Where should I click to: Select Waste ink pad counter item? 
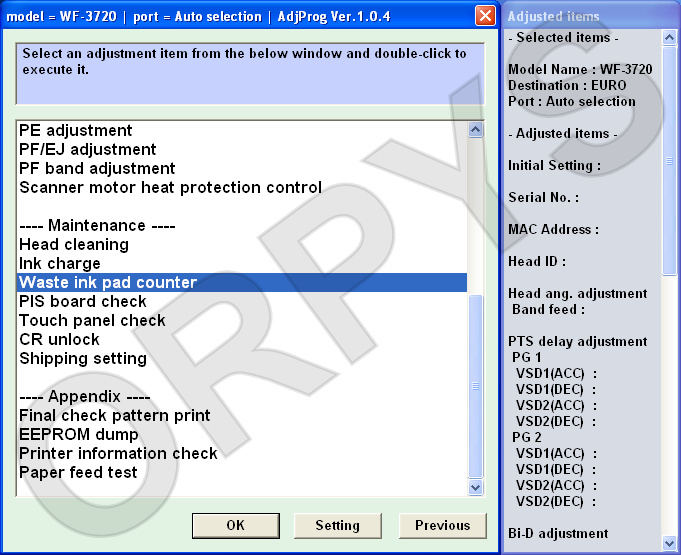242,282
